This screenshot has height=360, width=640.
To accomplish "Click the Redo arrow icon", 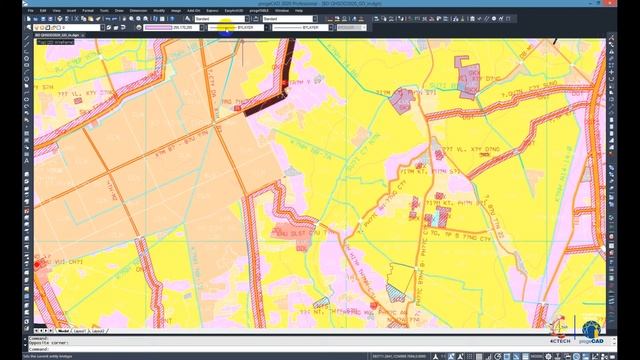I will [115, 19].
